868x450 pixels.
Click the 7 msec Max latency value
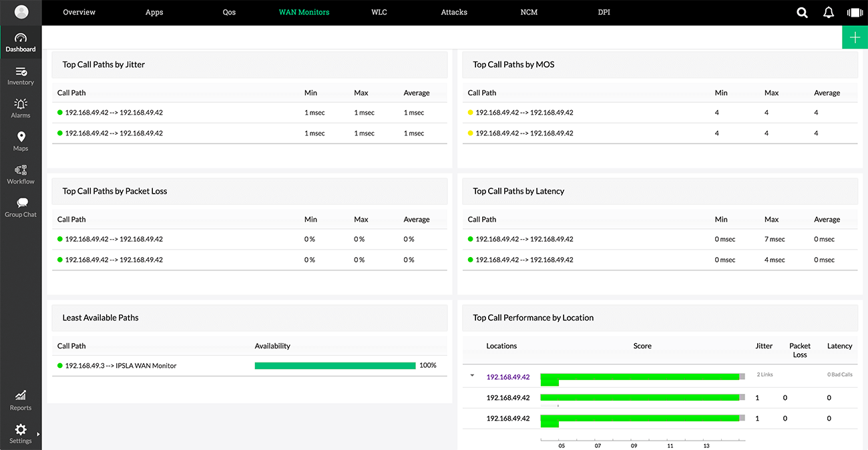click(775, 239)
